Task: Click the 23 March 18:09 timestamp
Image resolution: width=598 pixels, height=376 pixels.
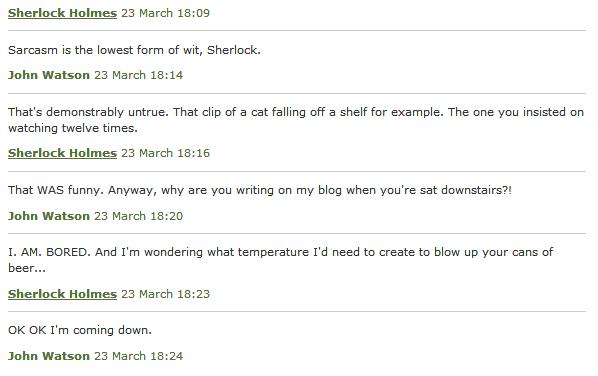Action: point(166,13)
